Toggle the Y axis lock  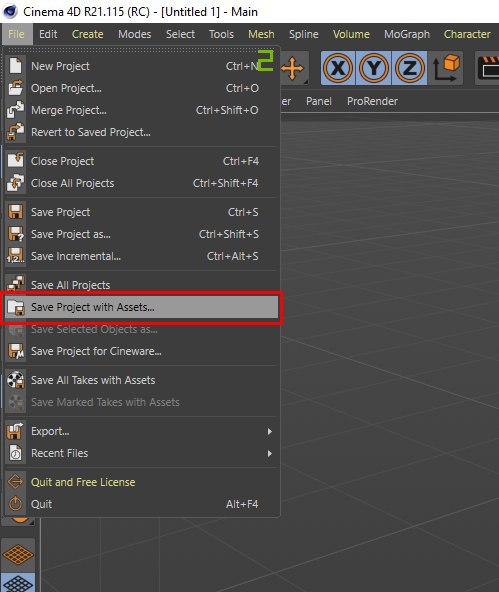(x=374, y=68)
